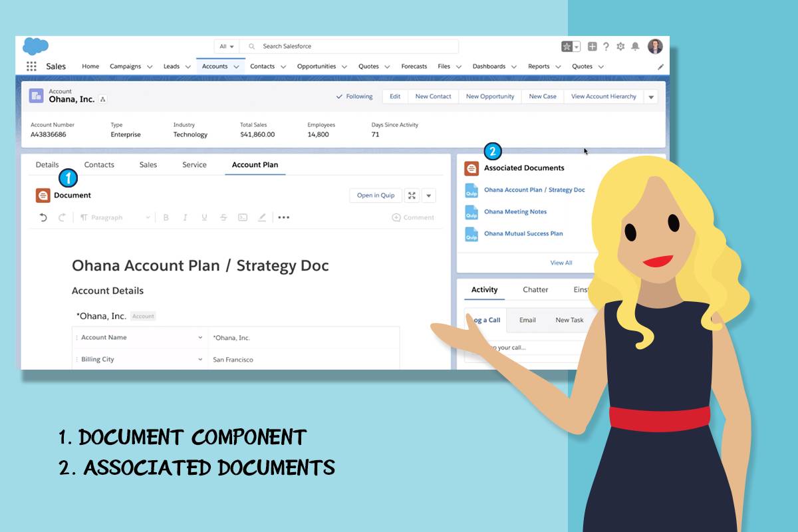Click the Quip icon beside Ohana Mutual Success Plan
Viewport: 798px width, 532px height.
pos(471,234)
